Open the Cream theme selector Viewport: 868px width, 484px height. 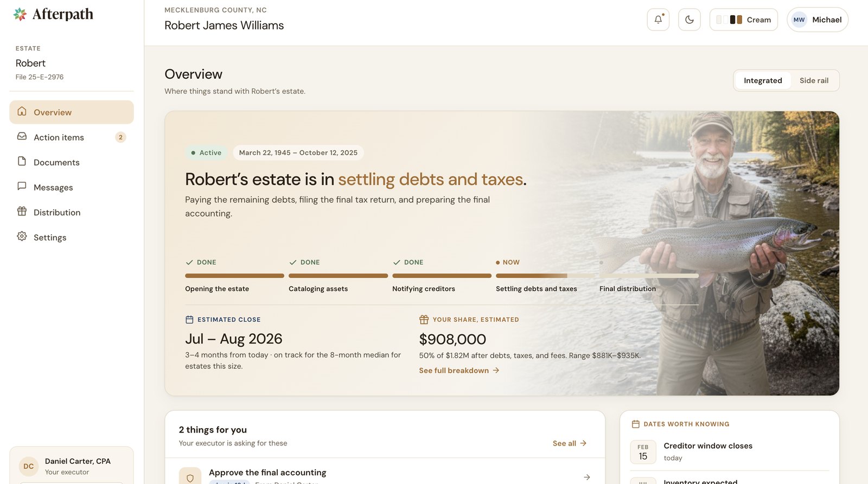pos(743,20)
